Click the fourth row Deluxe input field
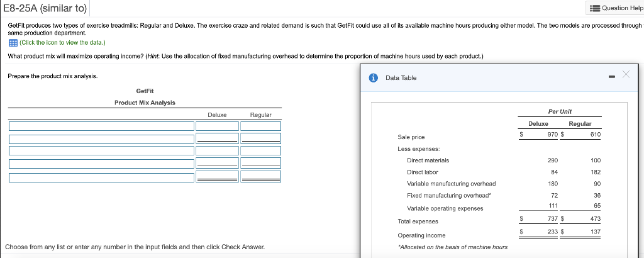 217,163
